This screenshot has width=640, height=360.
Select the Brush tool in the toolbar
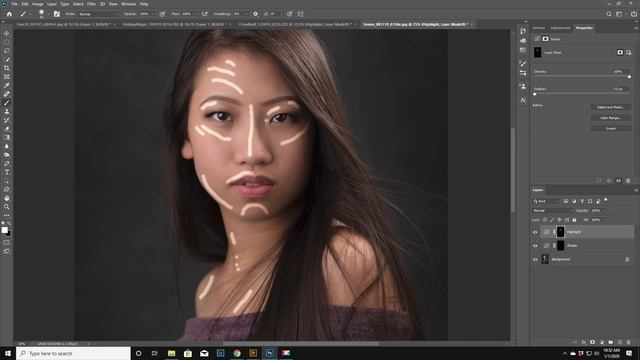pyautogui.click(x=7, y=102)
